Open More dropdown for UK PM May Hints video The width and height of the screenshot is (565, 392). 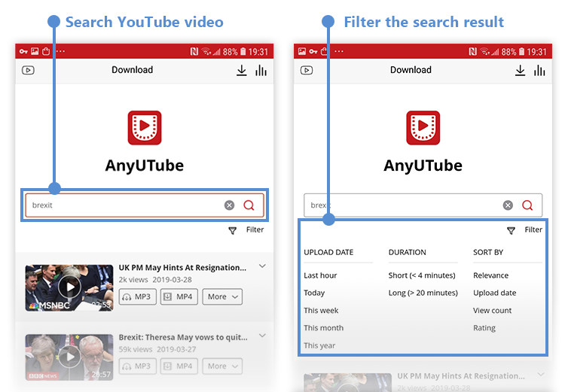pos(222,296)
